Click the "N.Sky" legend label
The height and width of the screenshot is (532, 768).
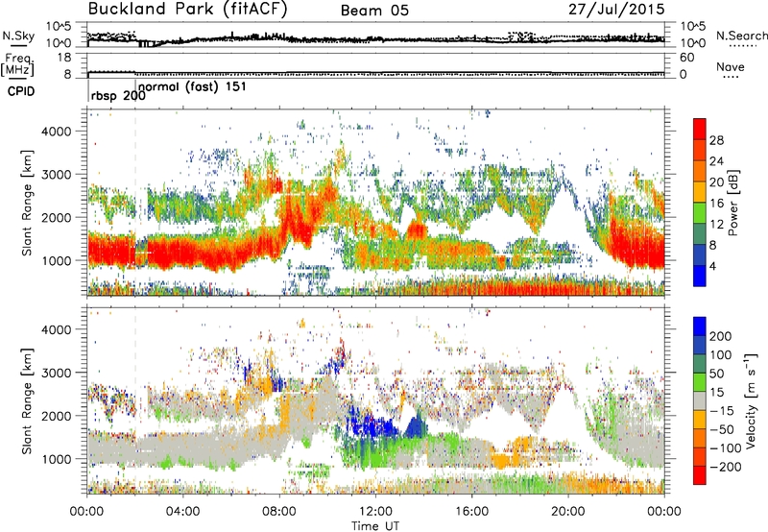coord(18,36)
